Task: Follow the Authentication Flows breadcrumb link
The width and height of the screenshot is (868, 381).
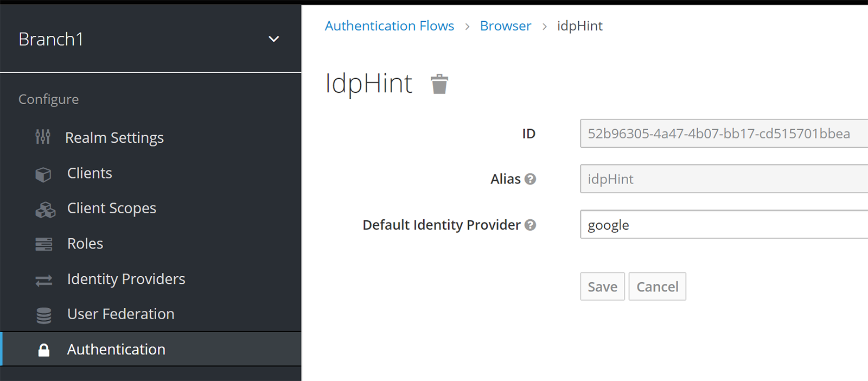Action: click(389, 26)
